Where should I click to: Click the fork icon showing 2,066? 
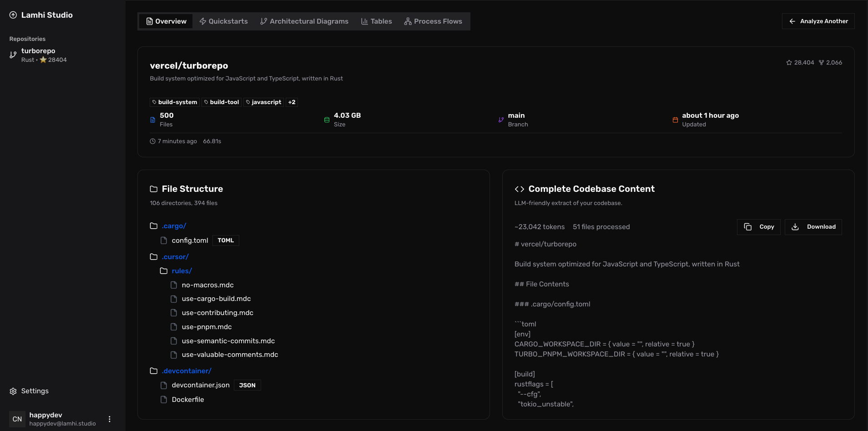[821, 62]
